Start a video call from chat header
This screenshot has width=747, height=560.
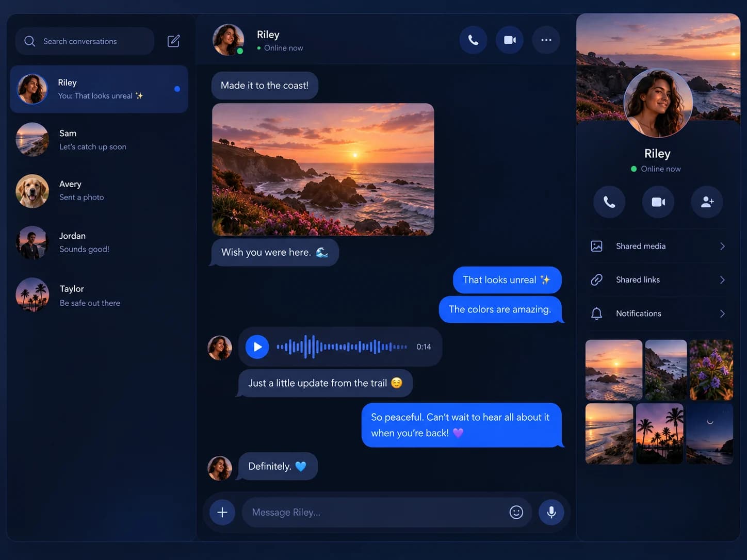tap(510, 40)
